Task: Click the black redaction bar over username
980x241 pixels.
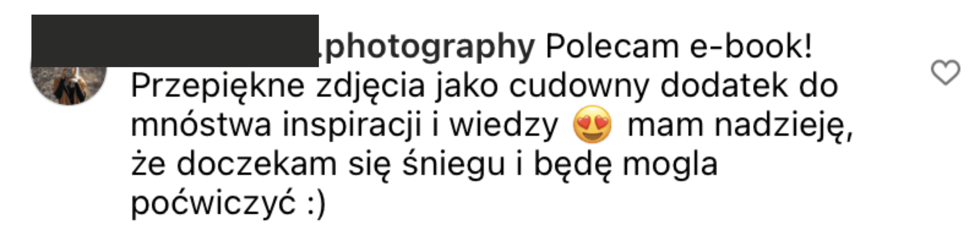Action: coord(175,41)
